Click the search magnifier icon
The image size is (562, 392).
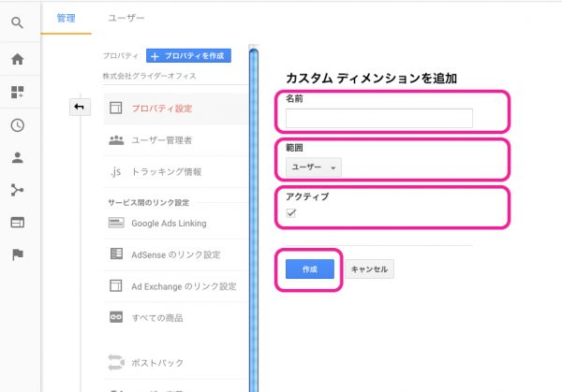[18, 21]
